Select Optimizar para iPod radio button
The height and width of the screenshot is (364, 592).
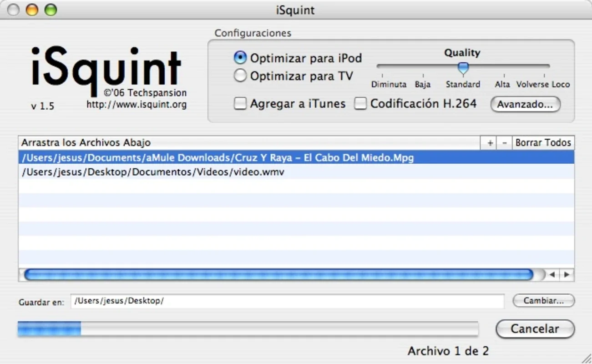240,58
